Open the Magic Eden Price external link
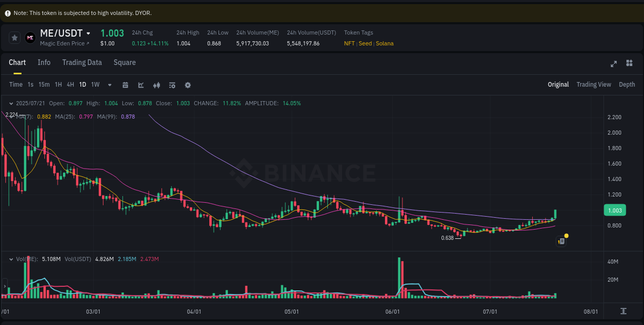This screenshot has width=644, height=325. coord(64,43)
